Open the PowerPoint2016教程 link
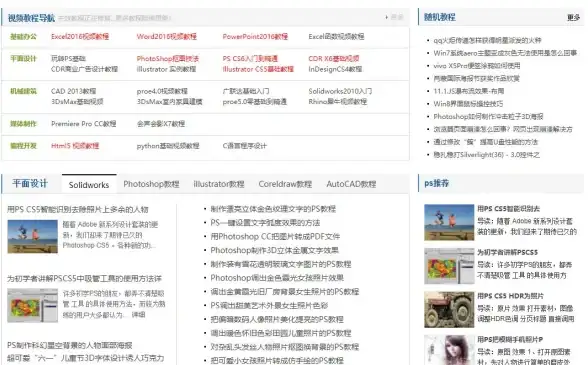This screenshot has width=588, height=365. pyautogui.click(x=255, y=36)
